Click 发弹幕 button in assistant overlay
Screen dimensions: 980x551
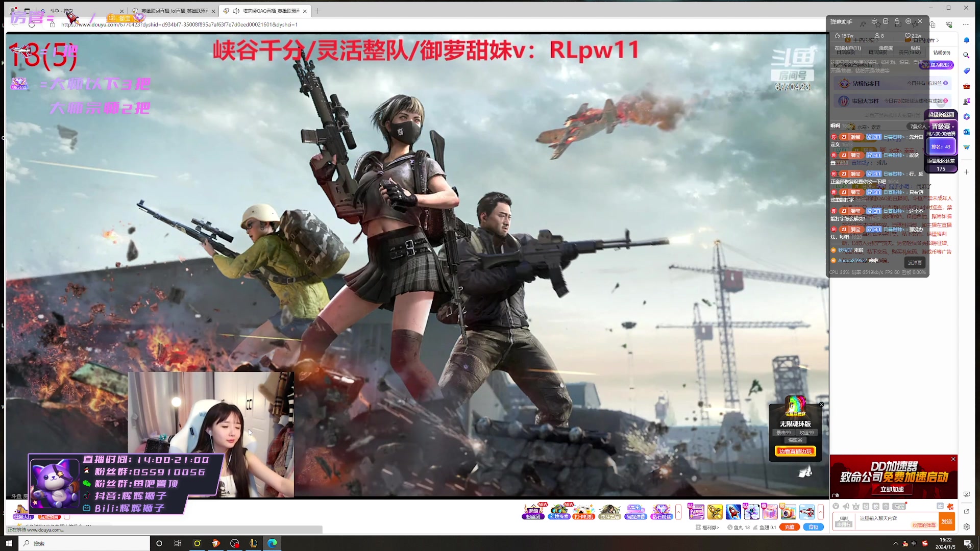915,262
